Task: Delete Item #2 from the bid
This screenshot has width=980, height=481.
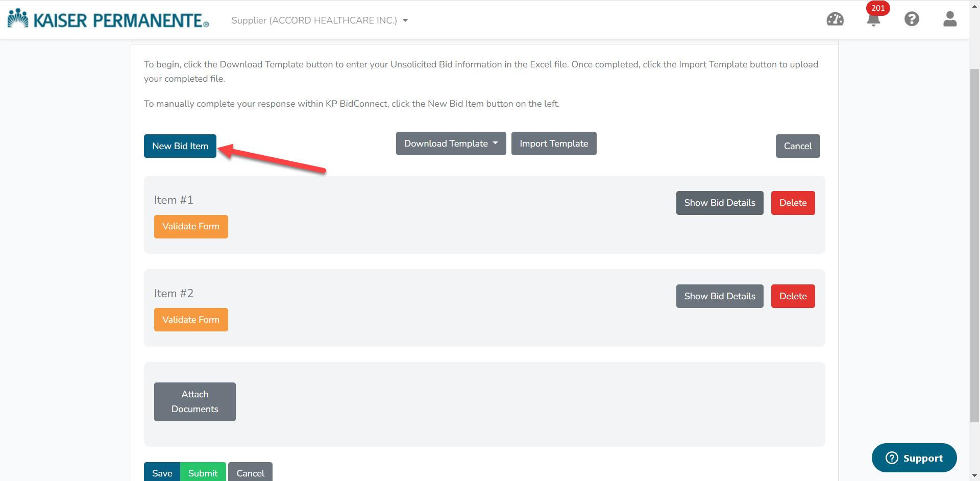Action: (793, 296)
